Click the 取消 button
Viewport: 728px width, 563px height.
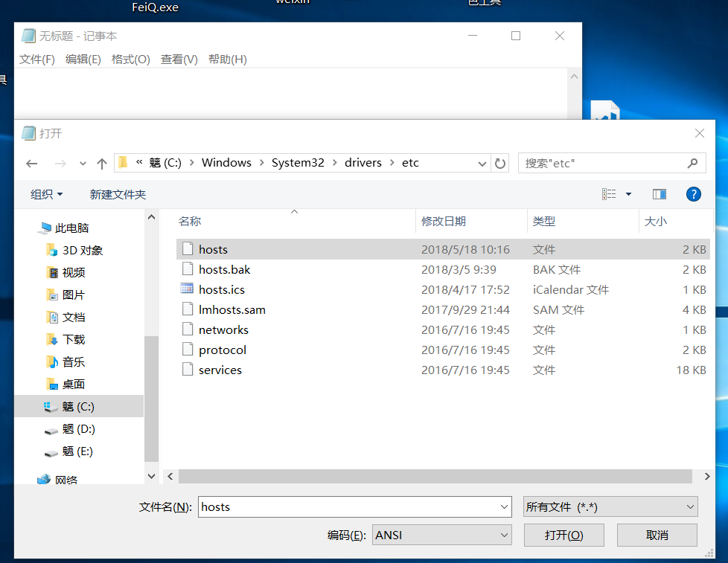[x=657, y=535]
